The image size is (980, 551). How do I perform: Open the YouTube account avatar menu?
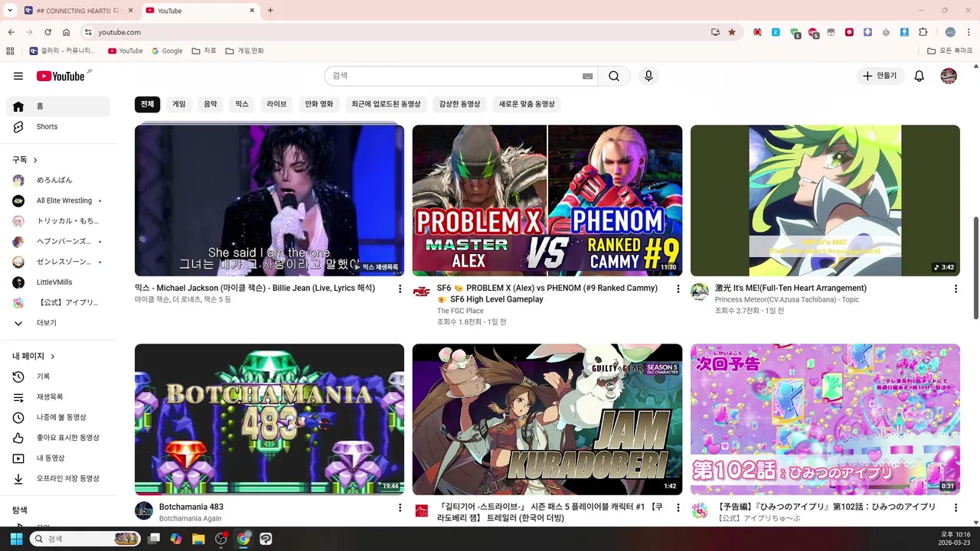coord(949,76)
